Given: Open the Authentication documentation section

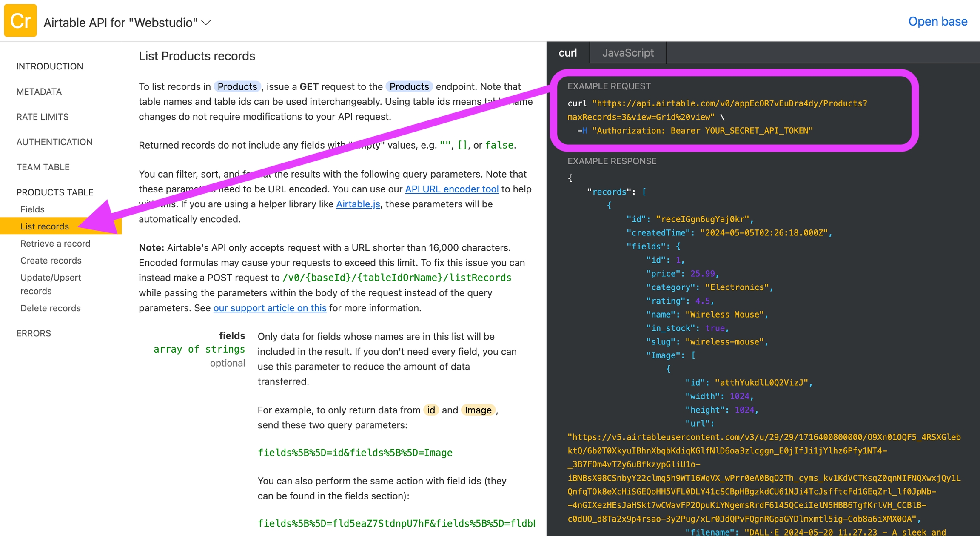Looking at the screenshot, I should pos(54,142).
